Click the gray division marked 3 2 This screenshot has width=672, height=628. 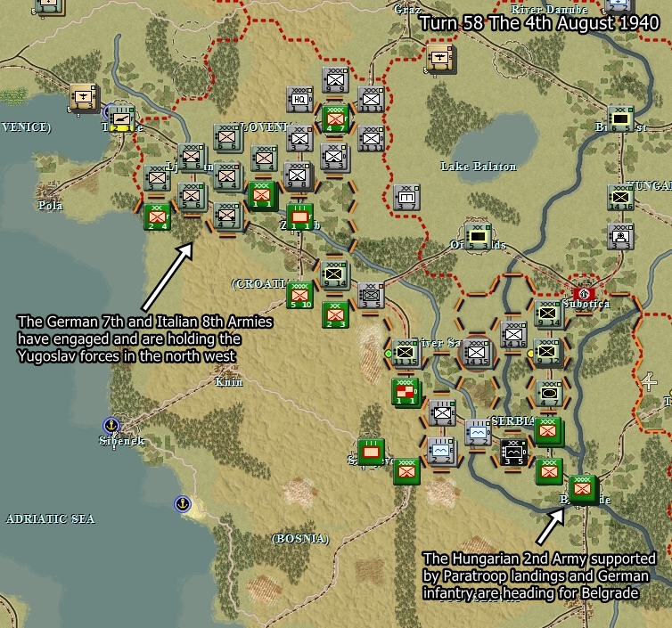pos(299,138)
